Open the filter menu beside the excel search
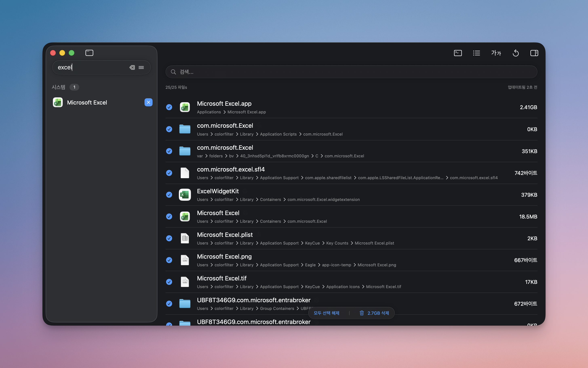The image size is (588, 368). tap(141, 67)
